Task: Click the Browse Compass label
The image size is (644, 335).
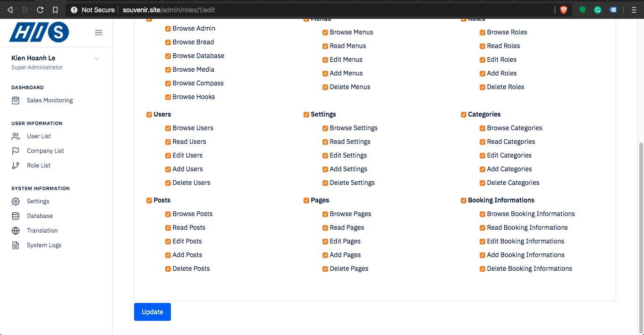Action: click(198, 84)
